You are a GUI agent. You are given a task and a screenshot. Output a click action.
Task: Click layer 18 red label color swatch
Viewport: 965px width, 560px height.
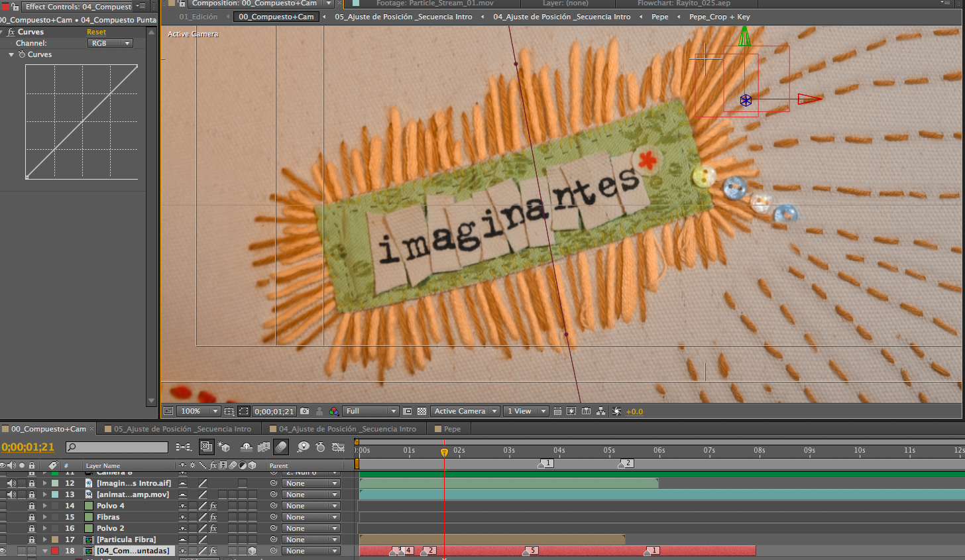pyautogui.click(x=55, y=551)
